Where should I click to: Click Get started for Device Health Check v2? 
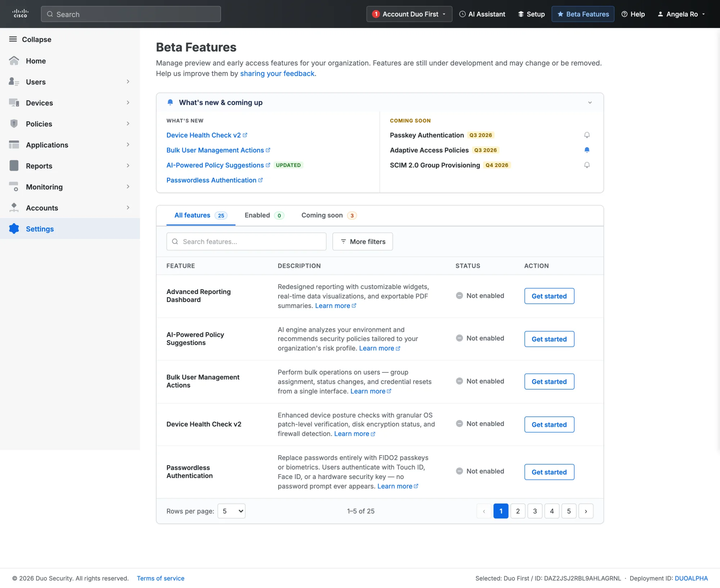click(x=549, y=424)
